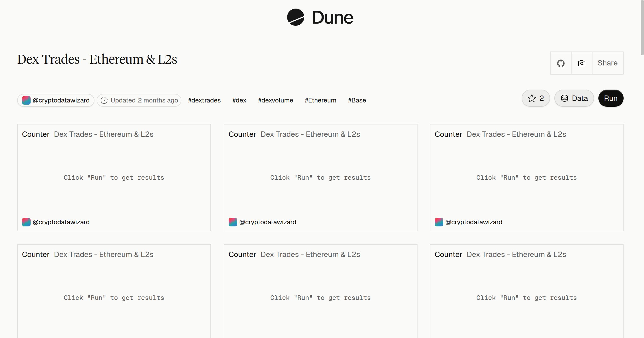Click the Dune wordmark text
Screen dimensions: 644x338
pos(332,18)
